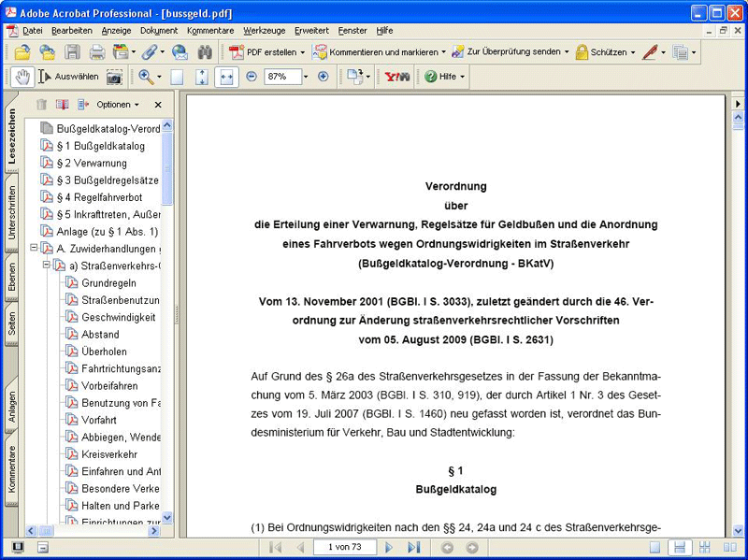Switch to the Seiten side tab
This screenshot has height=560, width=748.
(11, 323)
